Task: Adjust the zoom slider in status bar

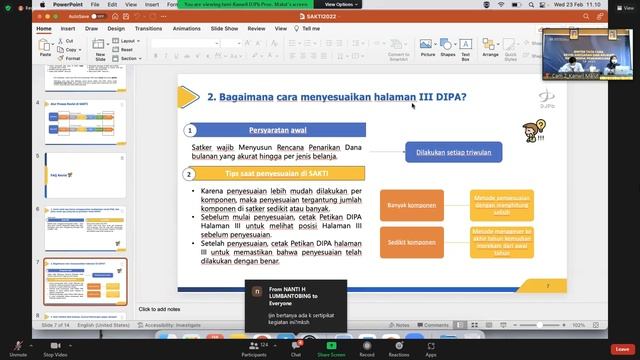Action: point(539,325)
